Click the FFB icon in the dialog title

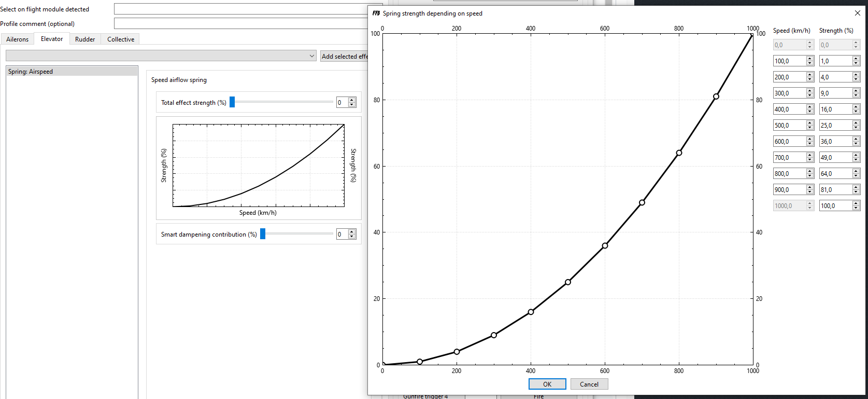click(x=376, y=13)
